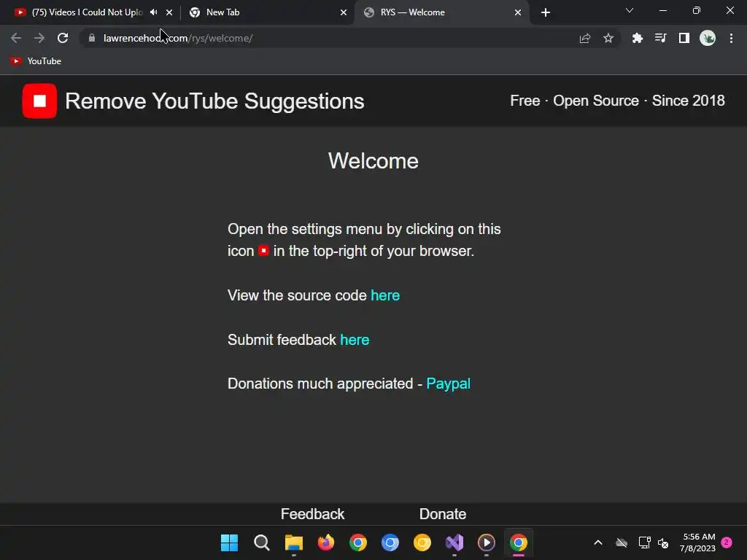
Task: Open the Windows Start menu
Action: coord(229,542)
